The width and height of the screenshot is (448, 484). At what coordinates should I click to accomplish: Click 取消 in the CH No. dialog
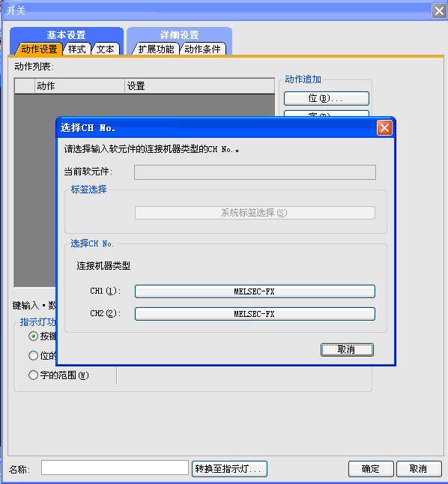(347, 350)
